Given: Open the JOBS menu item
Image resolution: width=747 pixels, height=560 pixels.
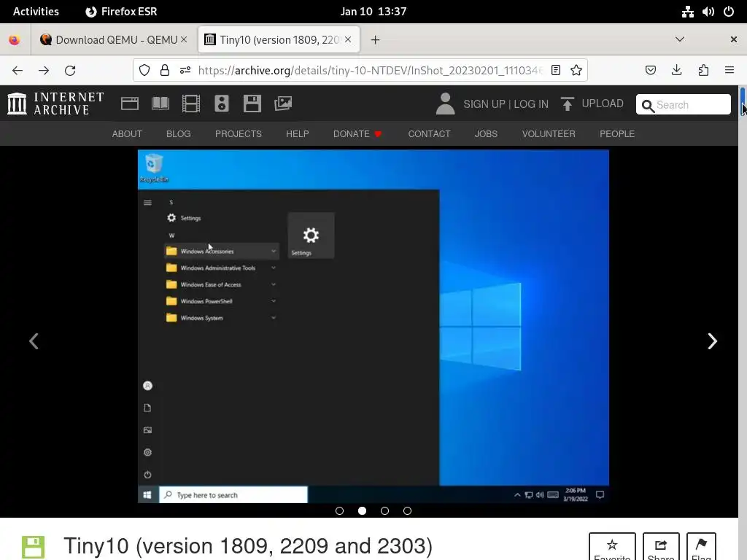Looking at the screenshot, I should pos(486,134).
